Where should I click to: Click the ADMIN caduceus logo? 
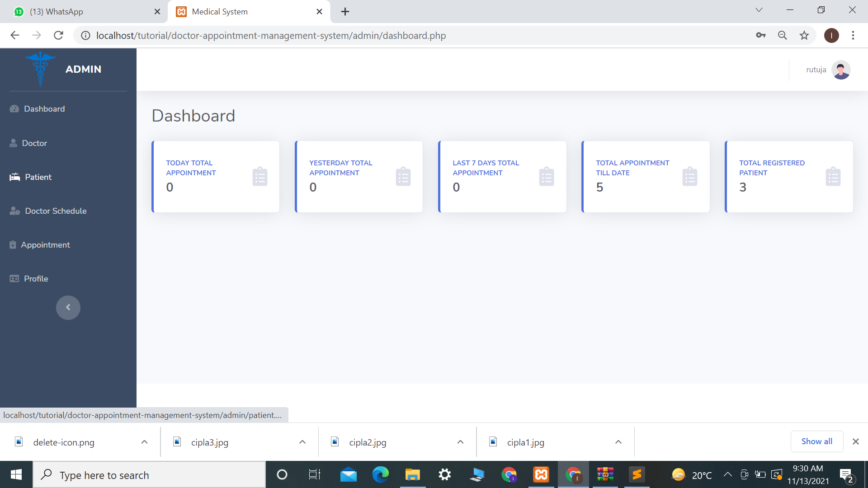(41, 69)
